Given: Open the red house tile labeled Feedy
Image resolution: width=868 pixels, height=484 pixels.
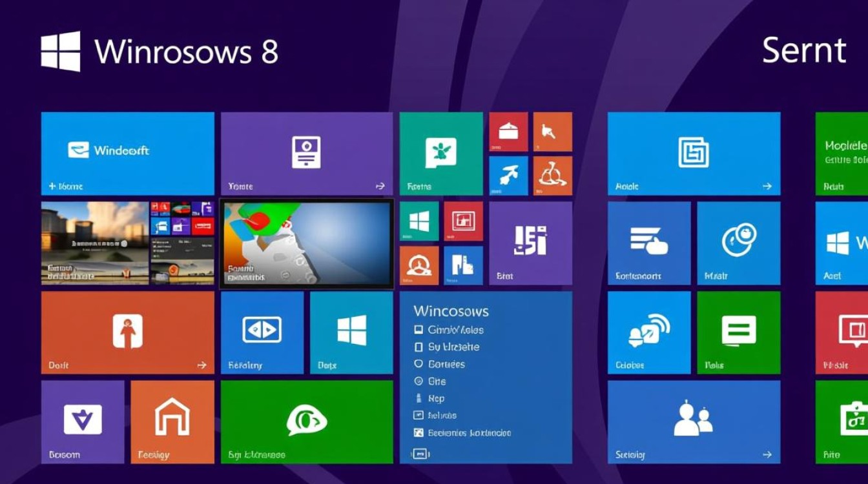Looking at the screenshot, I should [x=171, y=419].
